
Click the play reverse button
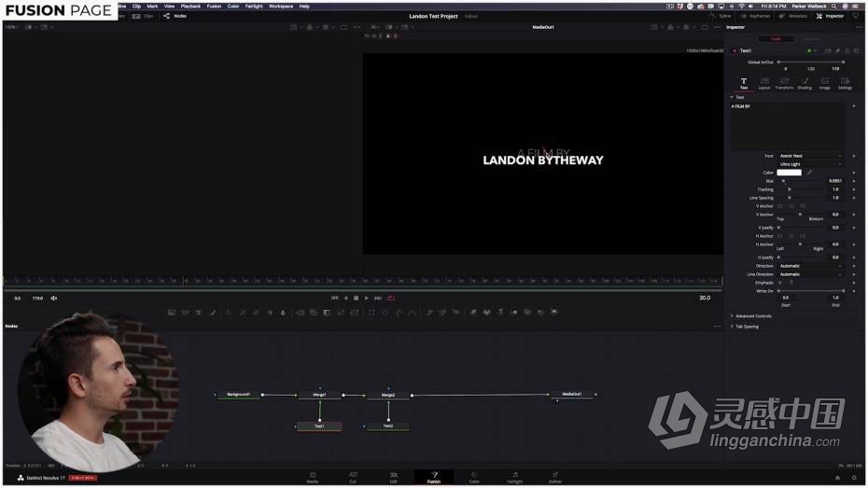pyautogui.click(x=346, y=299)
